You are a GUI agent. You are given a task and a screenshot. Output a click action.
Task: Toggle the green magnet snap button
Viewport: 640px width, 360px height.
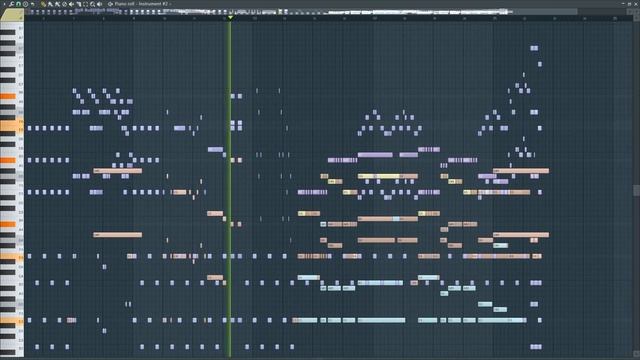click(18, 4)
